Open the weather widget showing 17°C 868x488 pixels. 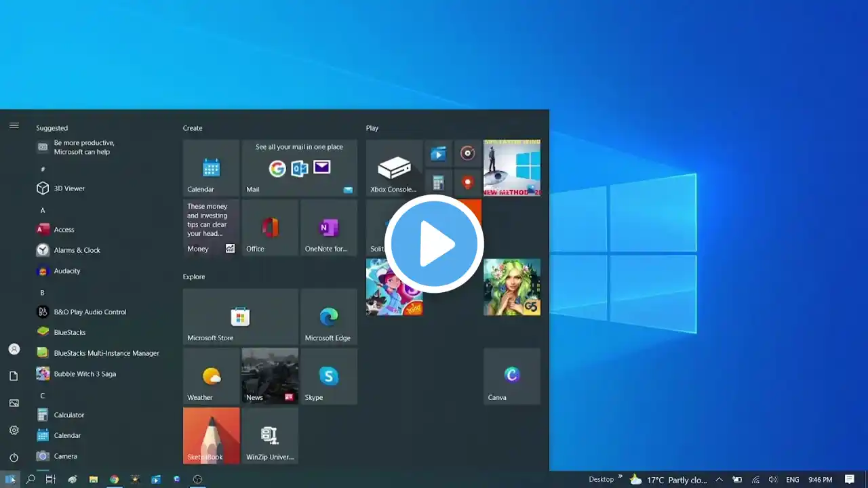pos(669,480)
